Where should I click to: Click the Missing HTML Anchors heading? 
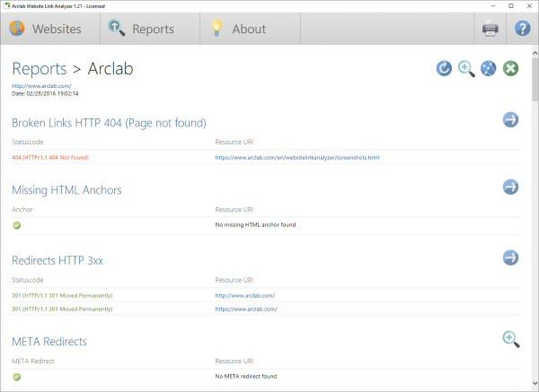[67, 190]
